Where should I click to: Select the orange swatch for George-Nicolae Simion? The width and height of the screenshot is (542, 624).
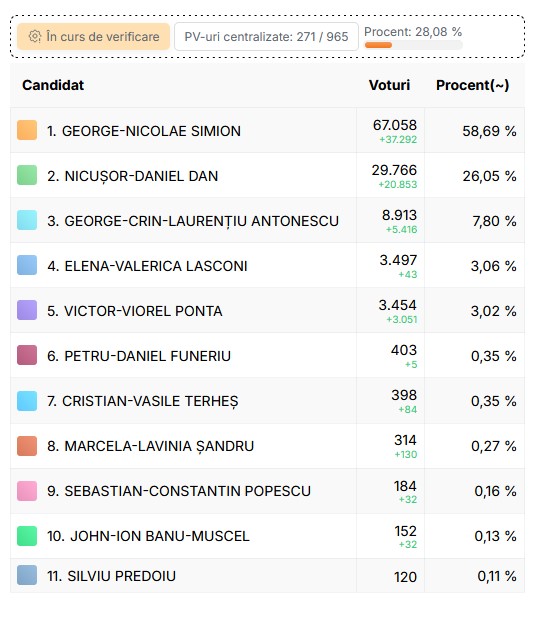(27, 130)
